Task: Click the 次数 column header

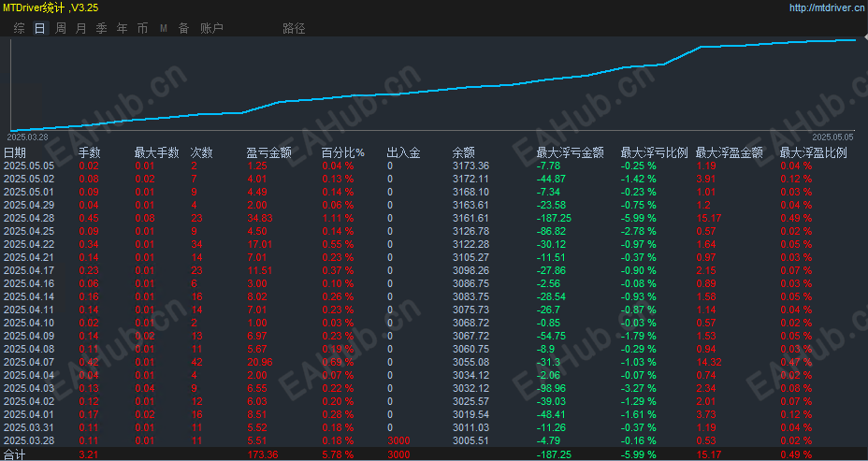Action: tap(201, 152)
